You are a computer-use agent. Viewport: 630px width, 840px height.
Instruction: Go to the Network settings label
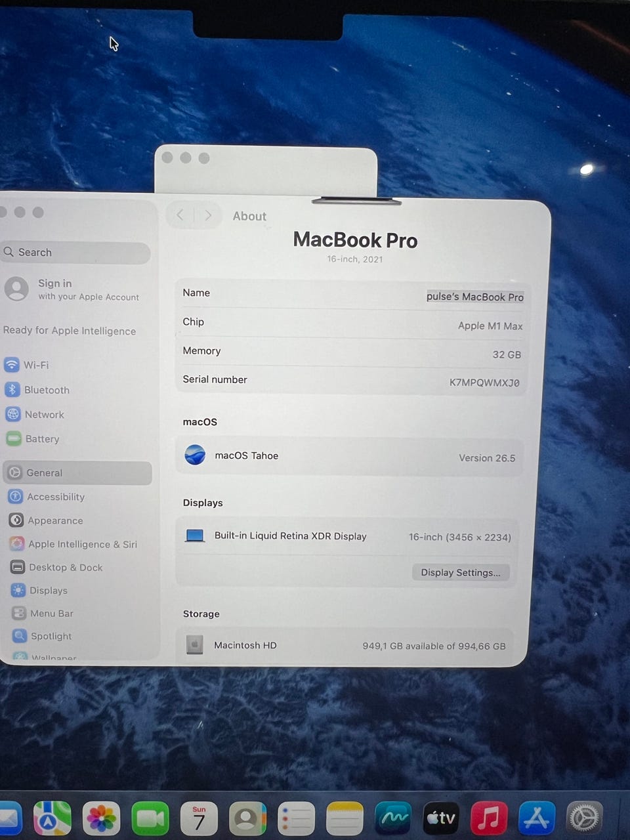coord(45,415)
